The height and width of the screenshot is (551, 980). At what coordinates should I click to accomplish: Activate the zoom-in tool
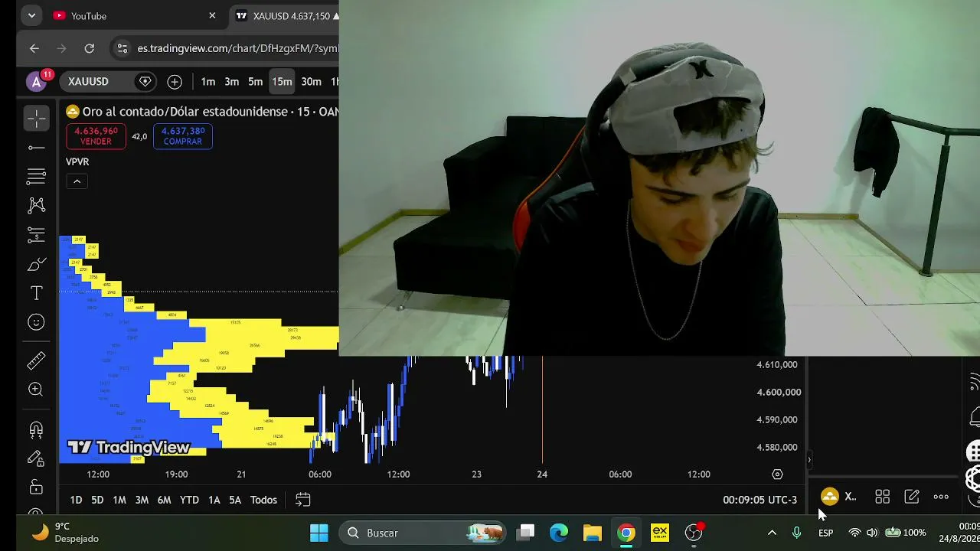click(36, 390)
